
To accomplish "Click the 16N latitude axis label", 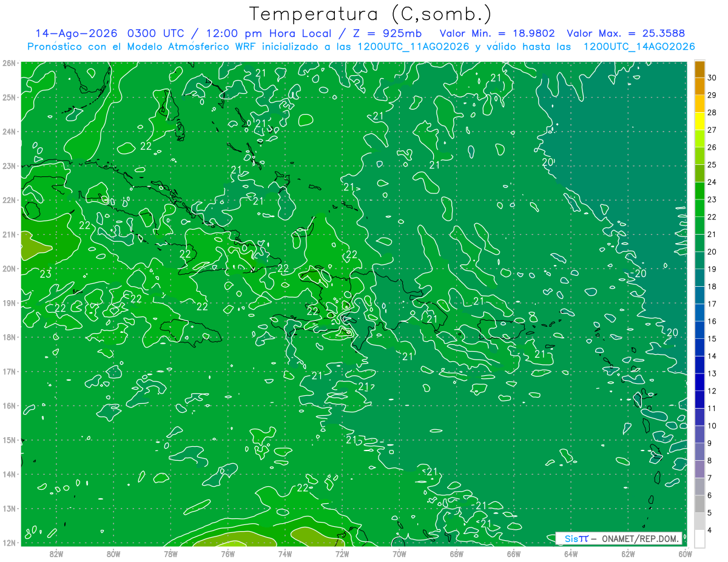I will [9, 406].
